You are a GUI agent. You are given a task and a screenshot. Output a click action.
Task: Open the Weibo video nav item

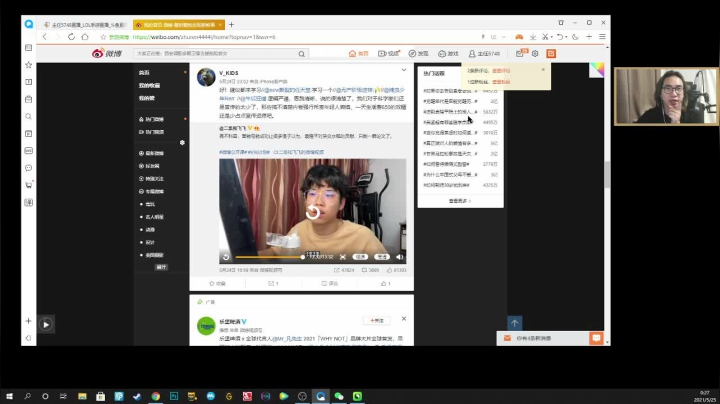[x=388, y=54]
